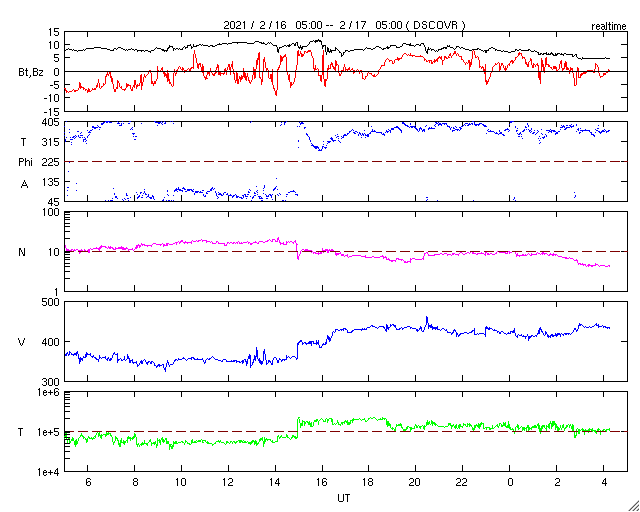The height and width of the screenshot is (512, 640).
Task: Select the "Bt,Bz" axis label
Action: [x=31, y=73]
